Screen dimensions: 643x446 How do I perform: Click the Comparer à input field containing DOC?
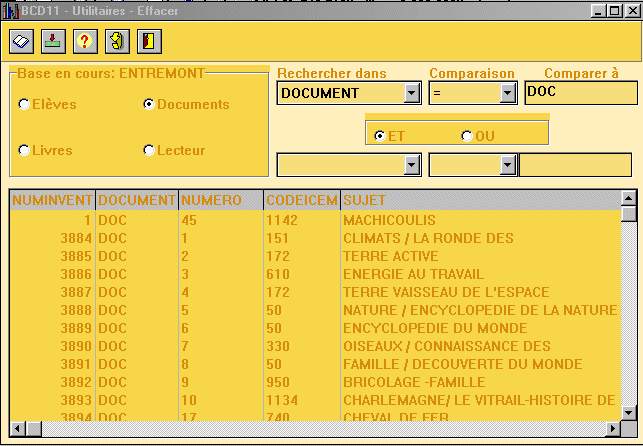580,92
